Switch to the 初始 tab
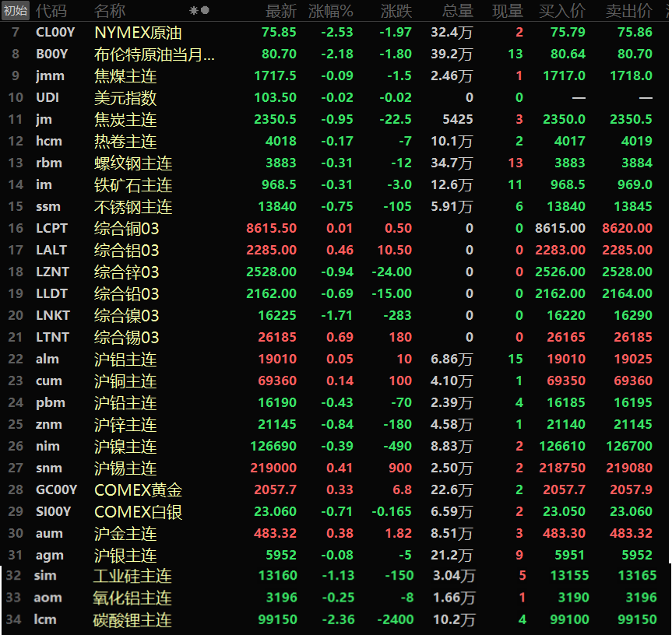The width and height of the screenshot is (672, 635). point(14,11)
